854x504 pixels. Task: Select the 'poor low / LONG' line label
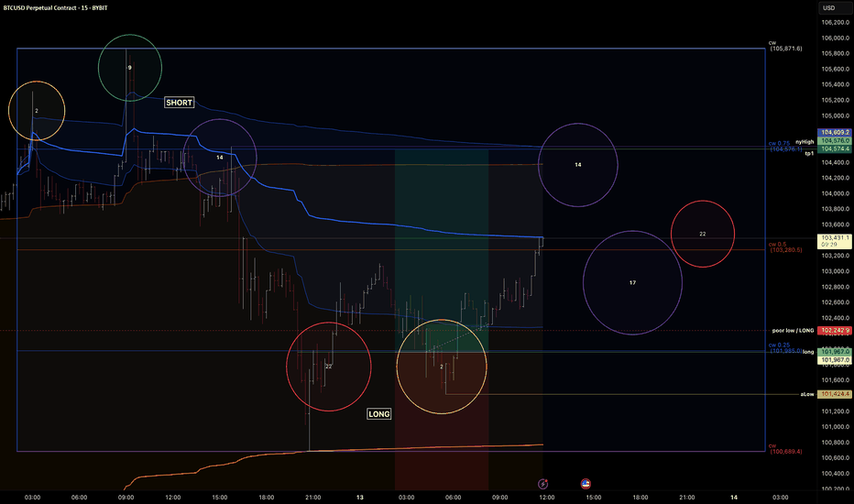793,330
